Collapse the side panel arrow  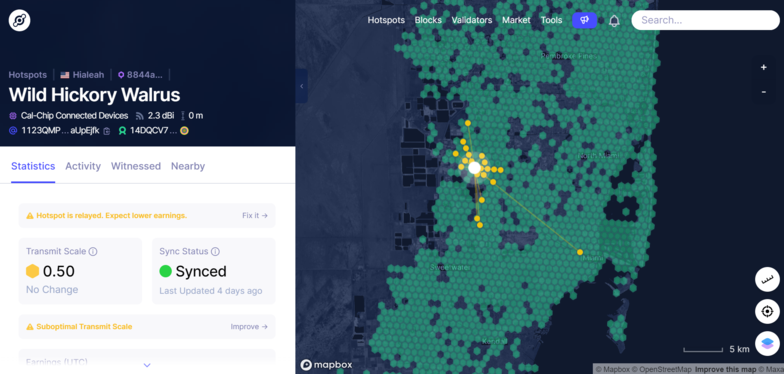pyautogui.click(x=302, y=86)
